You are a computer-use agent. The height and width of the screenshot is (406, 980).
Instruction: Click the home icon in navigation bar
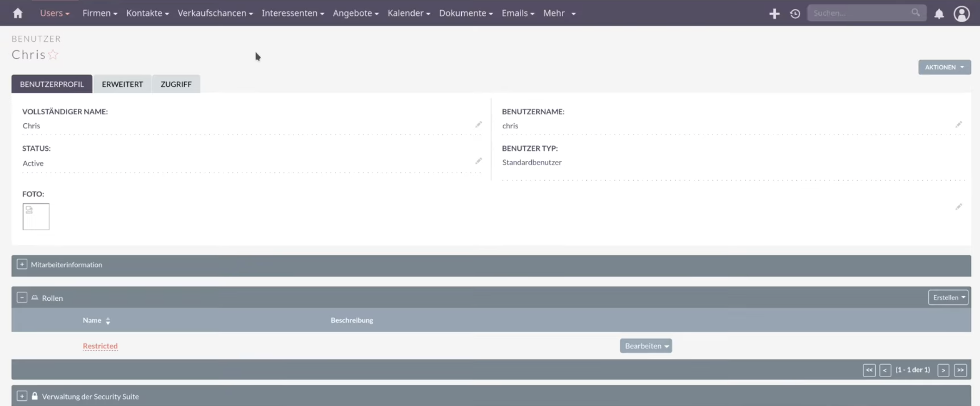coord(18,13)
